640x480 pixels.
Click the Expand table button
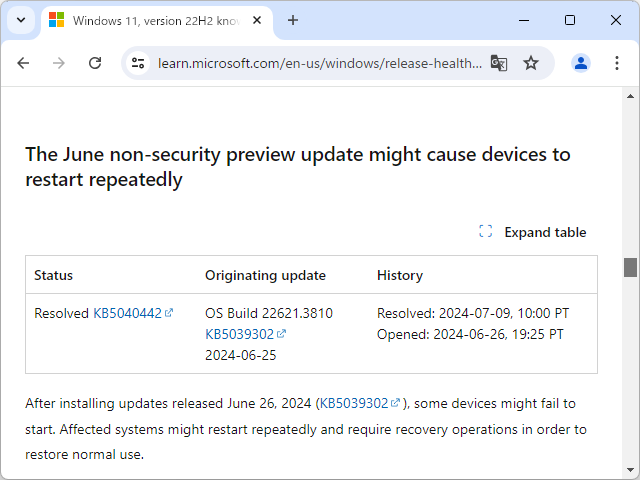coord(533,232)
